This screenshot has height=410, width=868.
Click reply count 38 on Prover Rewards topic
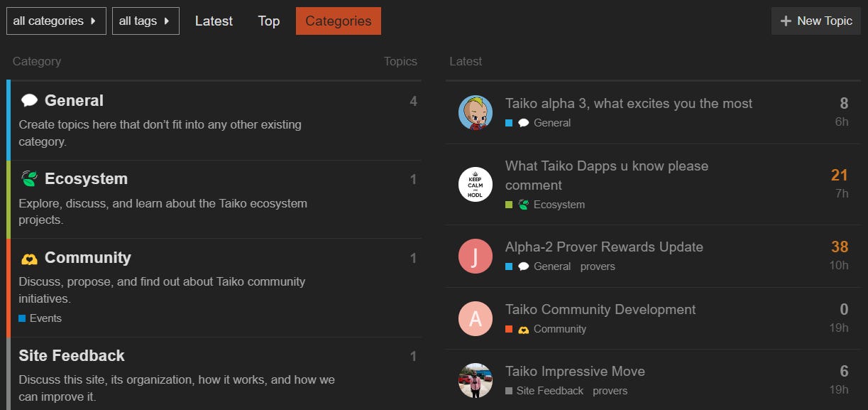pyautogui.click(x=840, y=247)
